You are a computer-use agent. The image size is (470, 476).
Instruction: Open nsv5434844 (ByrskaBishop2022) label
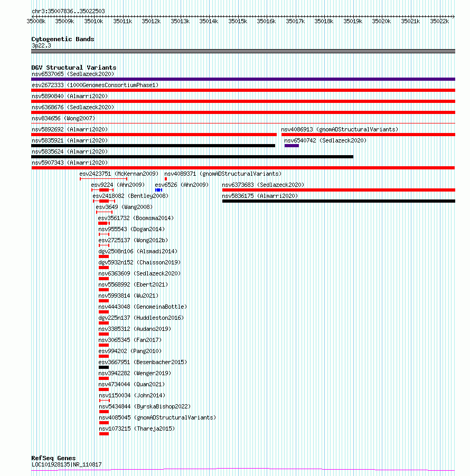click(x=145, y=406)
